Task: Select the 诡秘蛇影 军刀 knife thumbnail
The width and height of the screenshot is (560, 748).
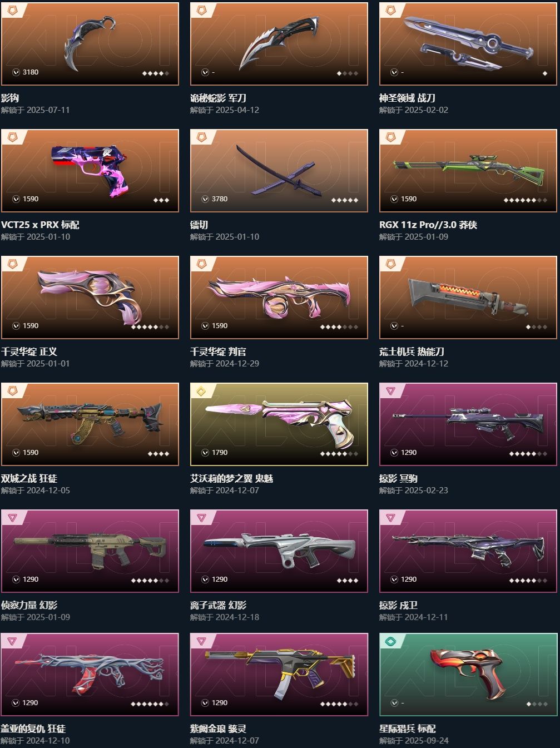Action: tap(279, 44)
